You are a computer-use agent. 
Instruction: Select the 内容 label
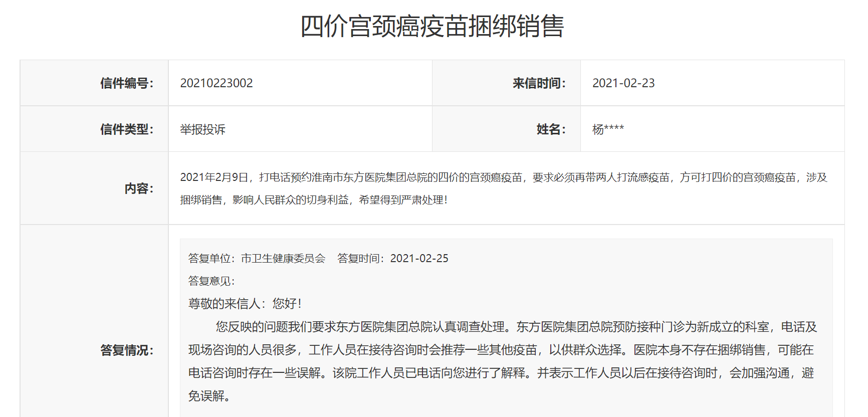[x=139, y=188]
